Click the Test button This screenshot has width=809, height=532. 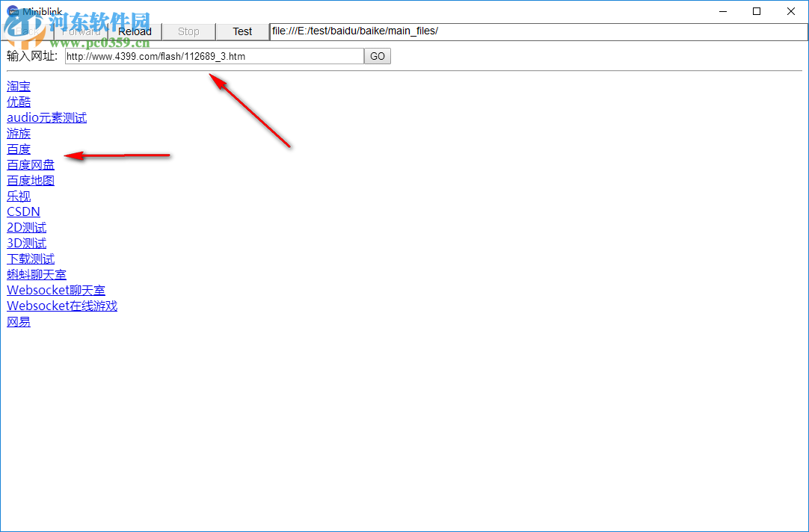tap(242, 31)
